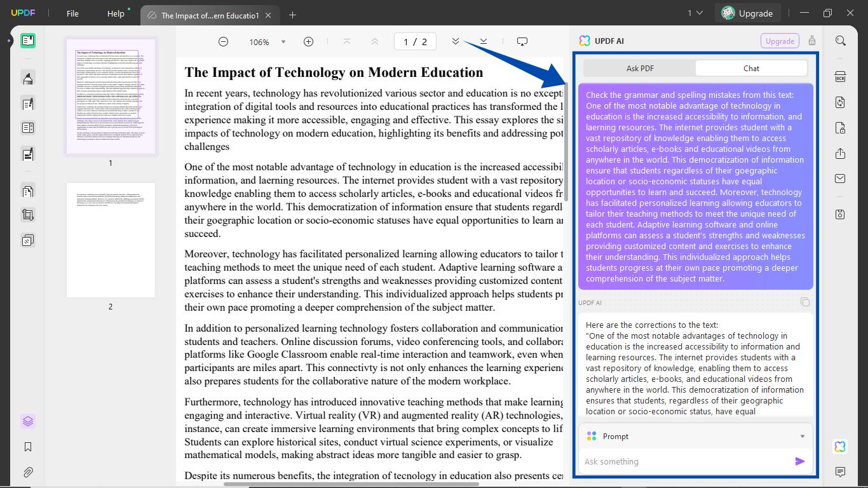
Task: Click the Upgrade button
Action: tap(747, 12)
